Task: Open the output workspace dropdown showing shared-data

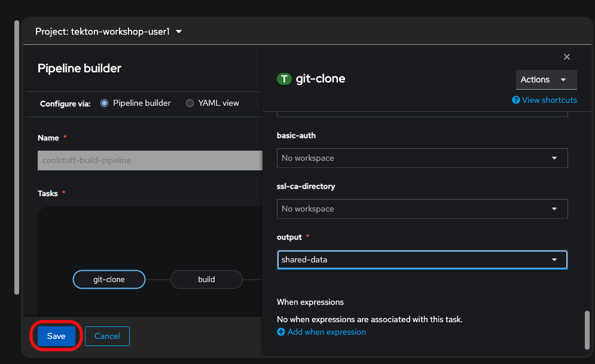Action: tap(422, 259)
